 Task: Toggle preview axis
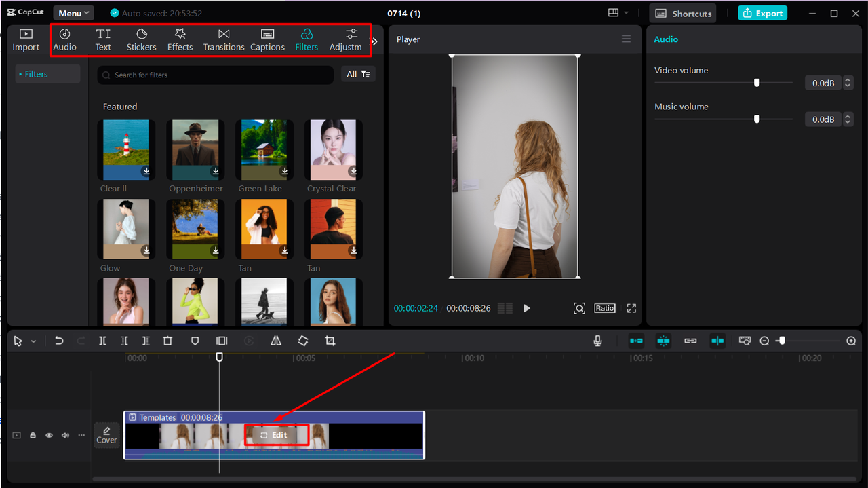click(717, 341)
